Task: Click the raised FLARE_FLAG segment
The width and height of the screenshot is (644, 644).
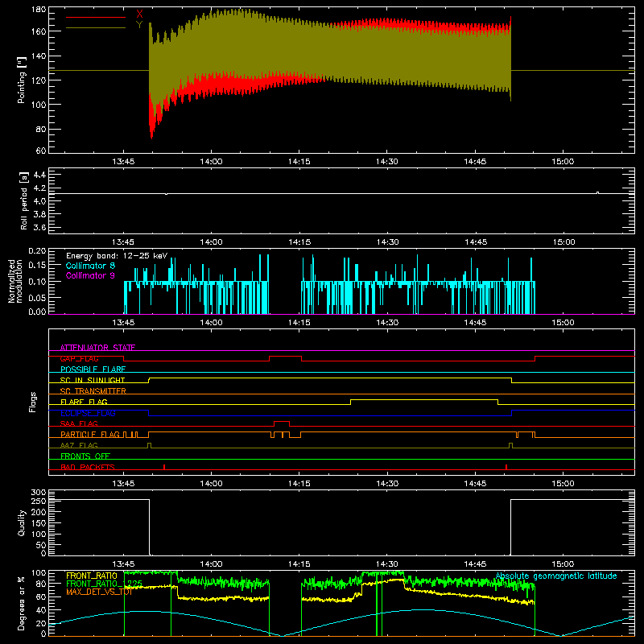Action: coord(424,399)
